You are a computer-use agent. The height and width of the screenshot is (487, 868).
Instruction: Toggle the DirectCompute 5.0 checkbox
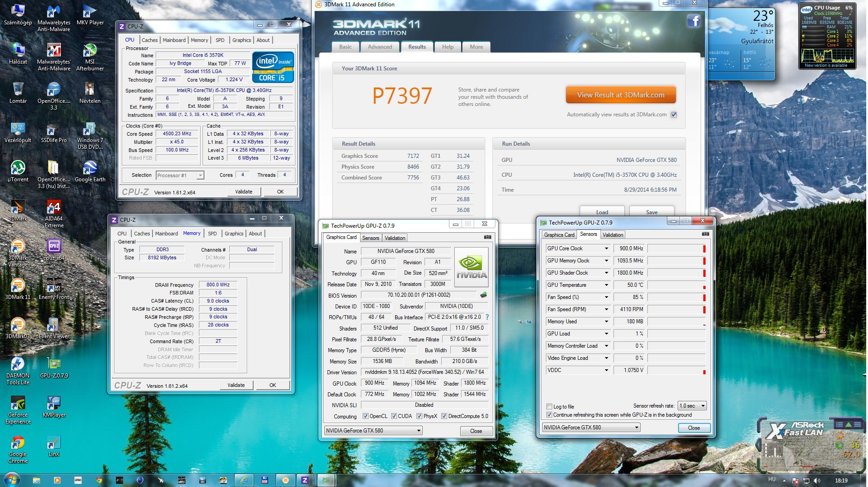coord(444,416)
